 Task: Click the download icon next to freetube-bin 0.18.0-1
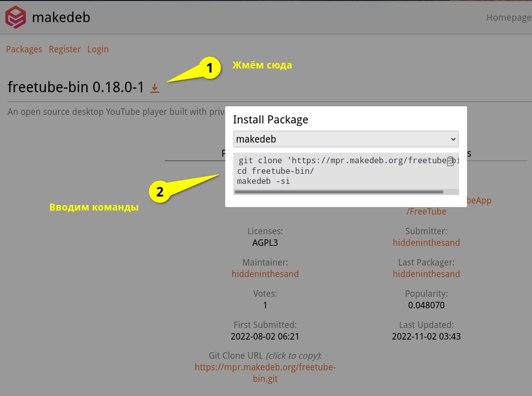pos(155,88)
